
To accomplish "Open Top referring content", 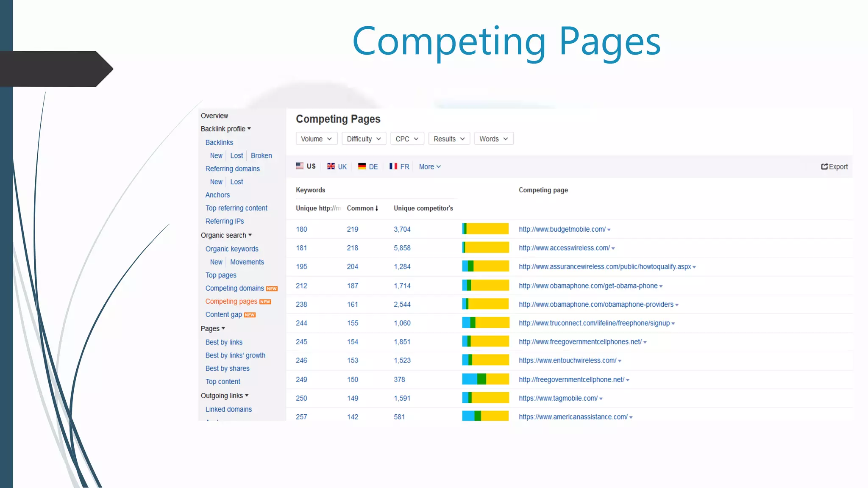I will click(x=236, y=208).
